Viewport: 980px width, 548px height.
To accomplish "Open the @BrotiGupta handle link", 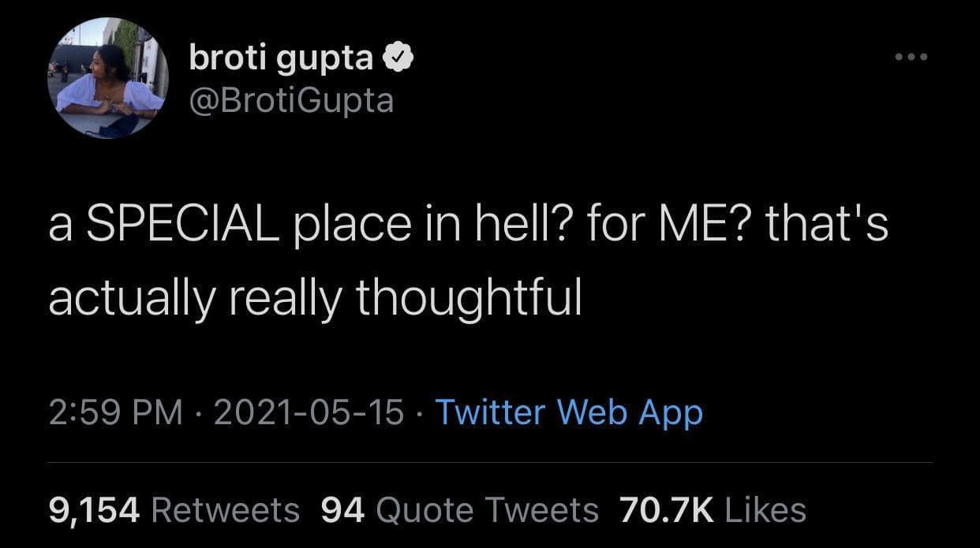I will pos(290,100).
